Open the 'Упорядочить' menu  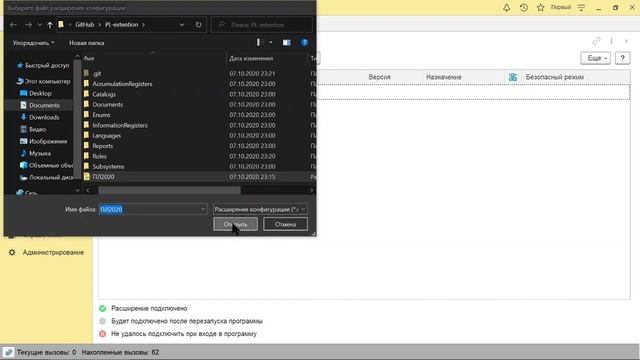coord(33,43)
